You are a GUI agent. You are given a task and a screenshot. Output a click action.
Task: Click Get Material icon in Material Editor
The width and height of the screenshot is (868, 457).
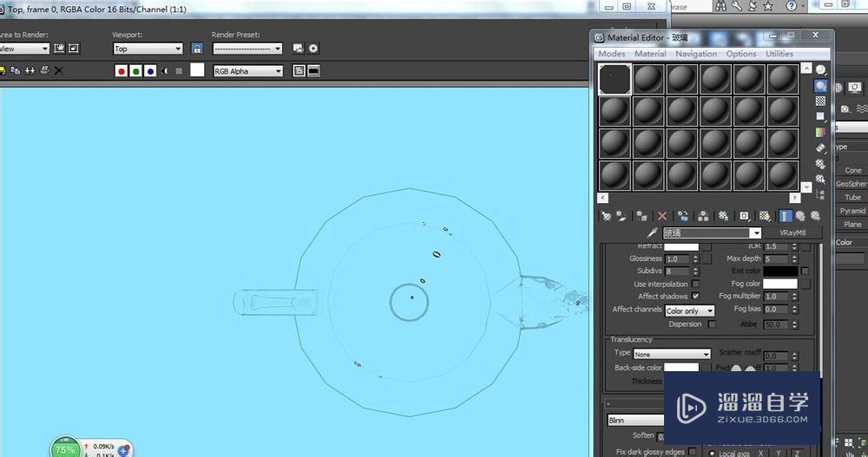606,216
